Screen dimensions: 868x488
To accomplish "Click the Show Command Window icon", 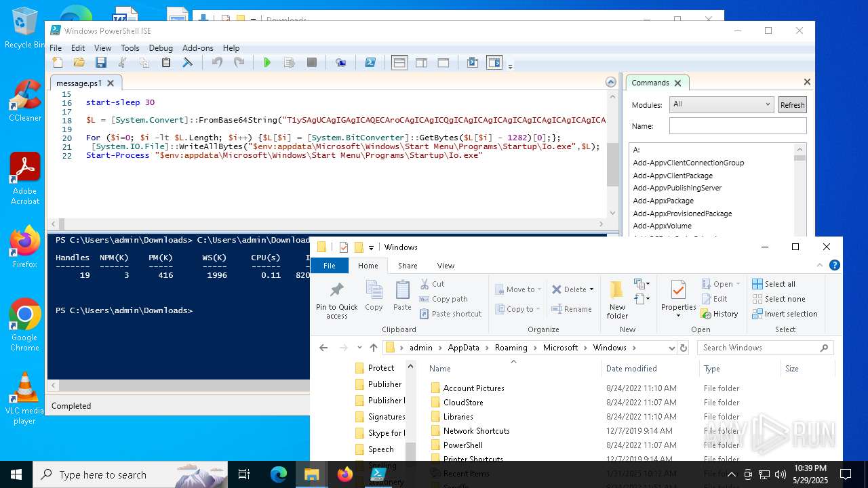I will pos(473,62).
